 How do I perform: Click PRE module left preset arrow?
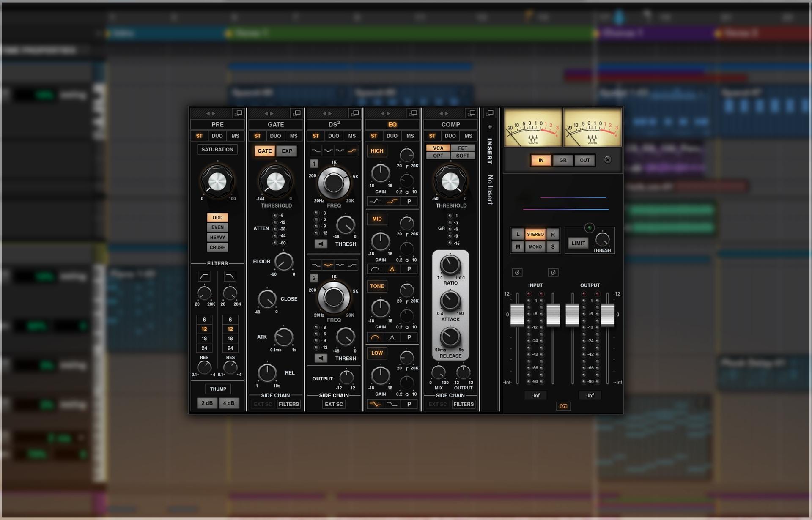[x=208, y=113]
